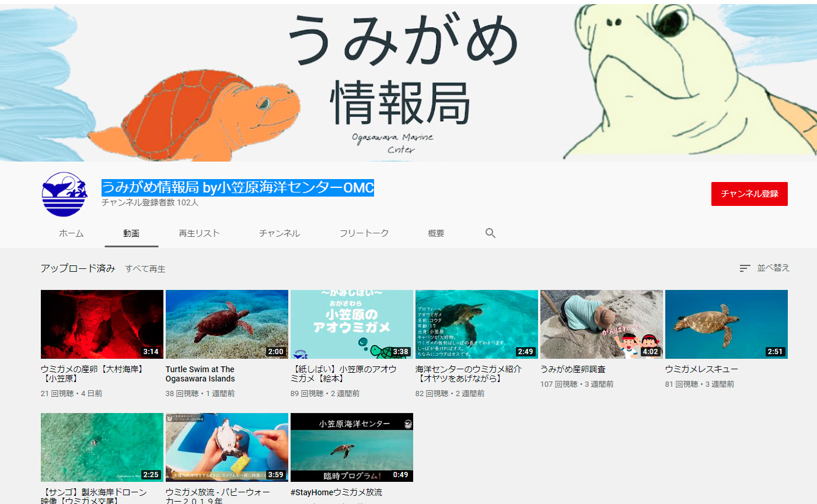Click the 89 回視聴・2 週間前 metadata text
The image size is (817, 504).
tap(325, 394)
